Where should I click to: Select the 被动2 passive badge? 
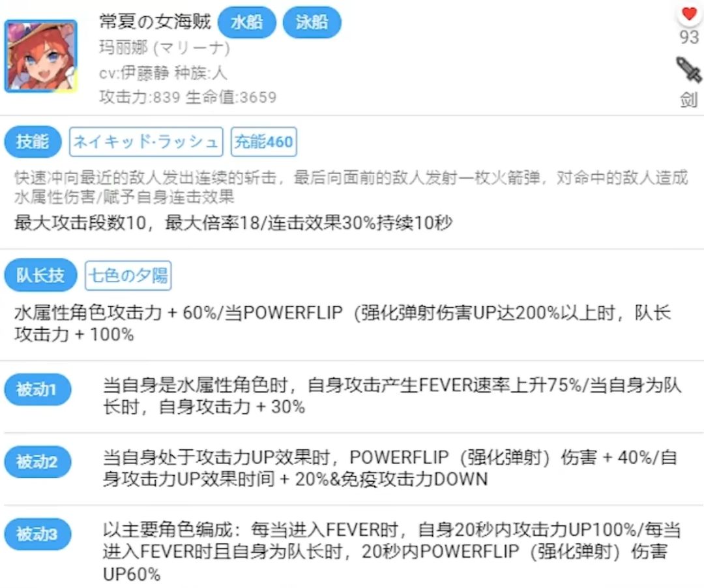pyautogui.click(x=37, y=462)
